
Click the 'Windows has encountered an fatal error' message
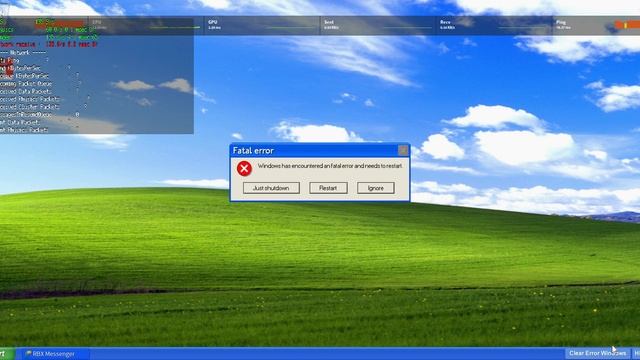coord(330,166)
